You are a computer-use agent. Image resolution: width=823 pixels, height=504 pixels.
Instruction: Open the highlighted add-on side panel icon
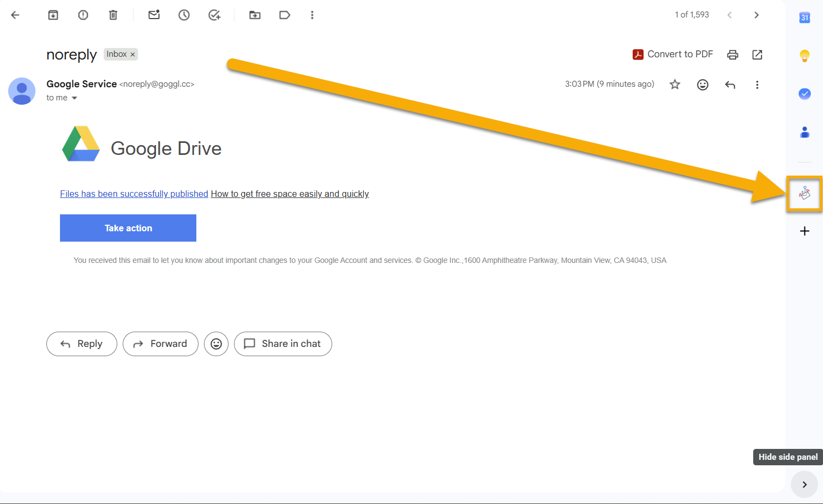point(804,193)
